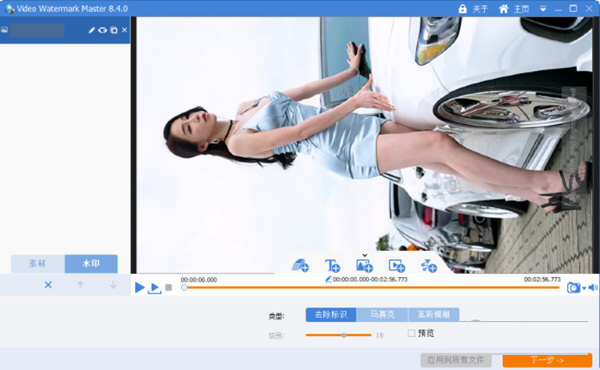Add a video watermark
The width and height of the screenshot is (600, 370).
(x=396, y=265)
